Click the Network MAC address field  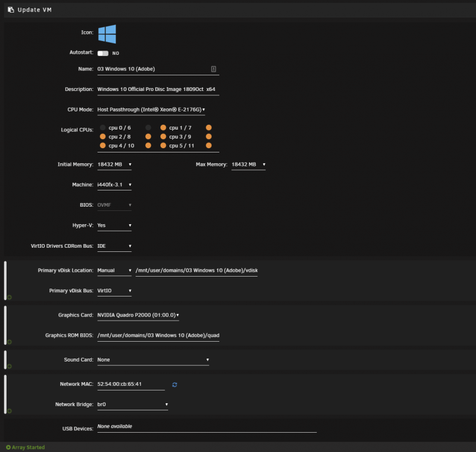(x=131, y=384)
